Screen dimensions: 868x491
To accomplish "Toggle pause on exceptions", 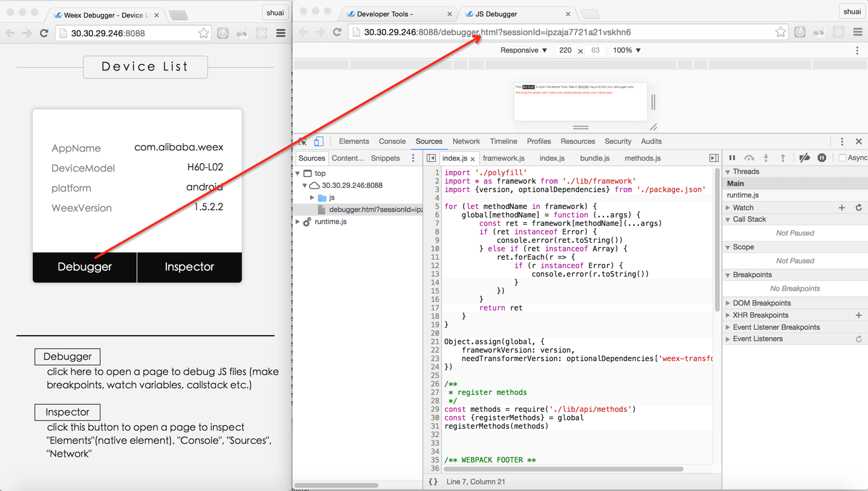I will [822, 158].
